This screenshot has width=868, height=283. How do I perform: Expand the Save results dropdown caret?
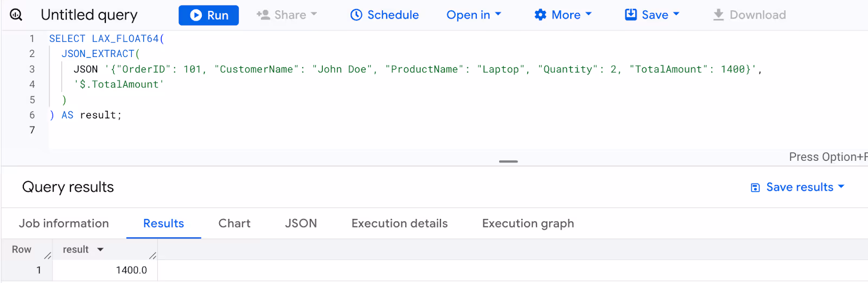click(x=841, y=186)
